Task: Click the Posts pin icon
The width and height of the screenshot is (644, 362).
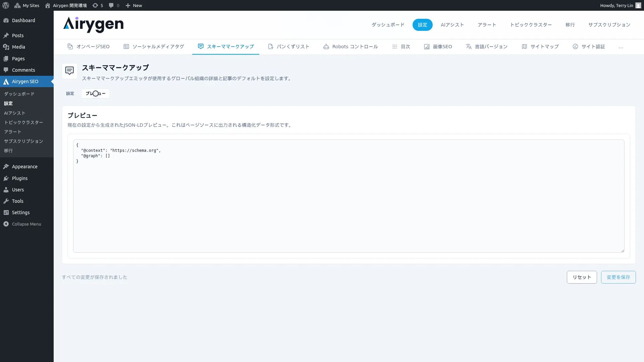Action: coord(6,35)
